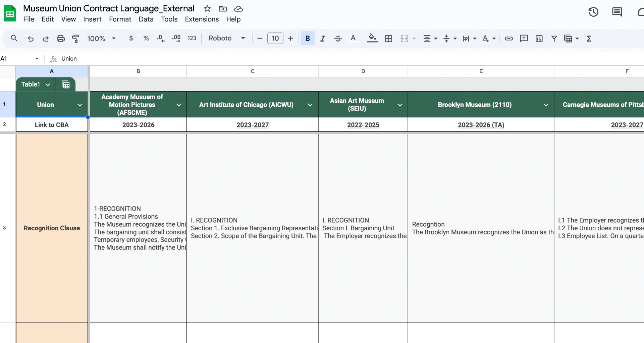Open the name box dropdown arrow
The width and height of the screenshot is (644, 343).
37,59
